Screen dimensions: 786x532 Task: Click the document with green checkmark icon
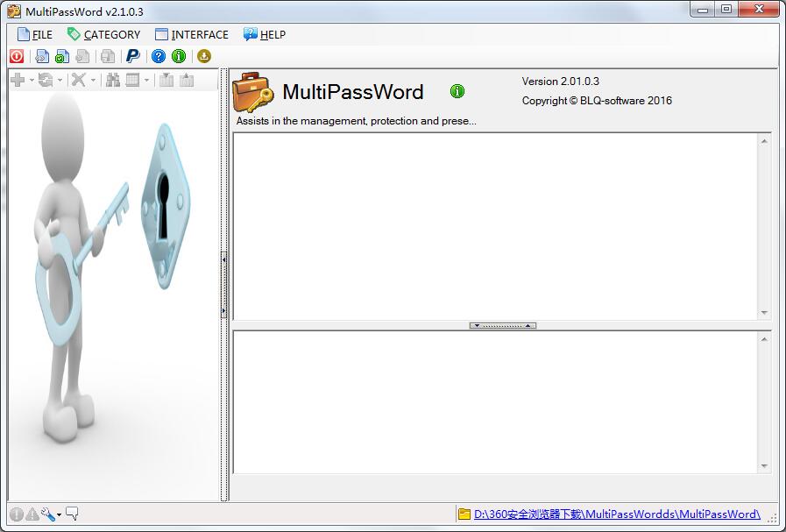[61, 56]
